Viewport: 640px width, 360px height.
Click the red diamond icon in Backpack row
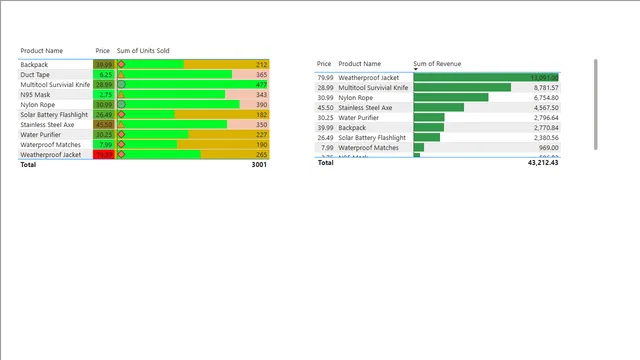pyautogui.click(x=121, y=64)
